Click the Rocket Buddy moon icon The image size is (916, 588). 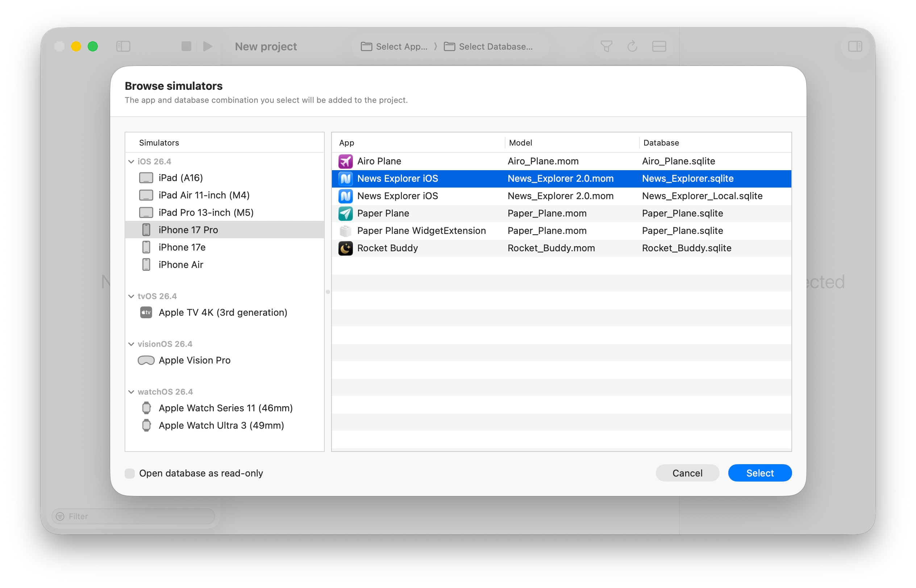coord(345,248)
